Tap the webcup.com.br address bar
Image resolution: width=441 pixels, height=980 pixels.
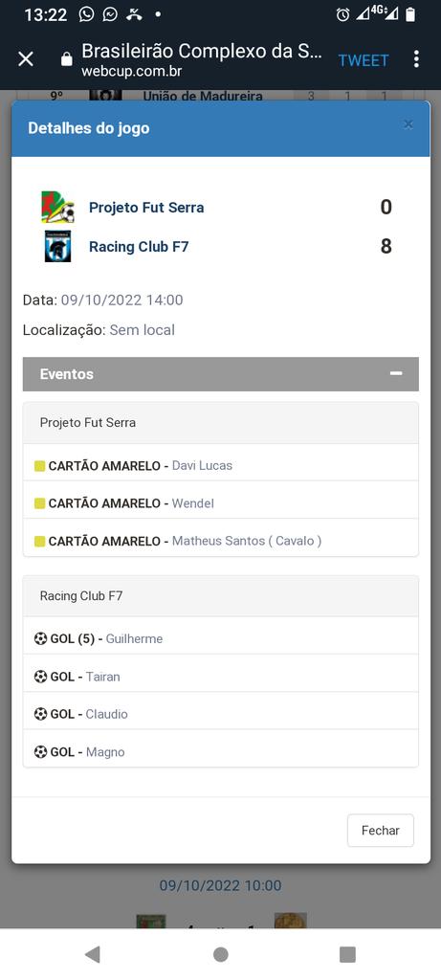[x=202, y=60]
